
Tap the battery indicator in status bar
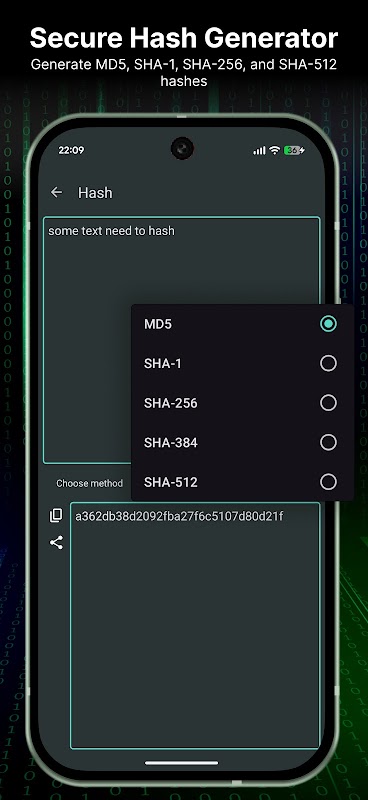[295, 150]
